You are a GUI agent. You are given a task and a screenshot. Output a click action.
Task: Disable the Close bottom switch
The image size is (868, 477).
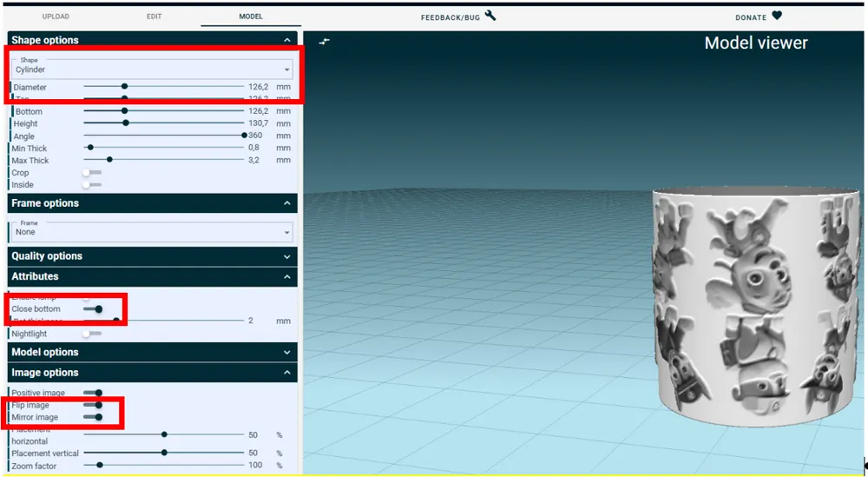pos(93,309)
